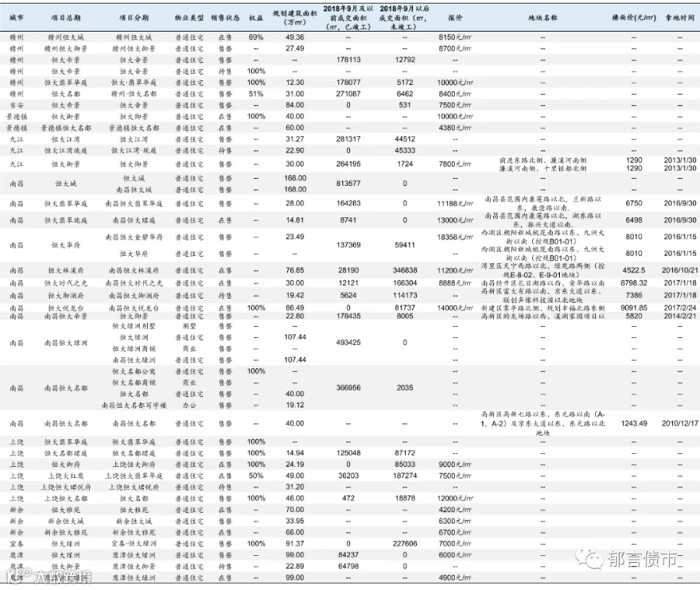Click the 物业类型 column header
The image size is (700, 590).
[x=189, y=18]
